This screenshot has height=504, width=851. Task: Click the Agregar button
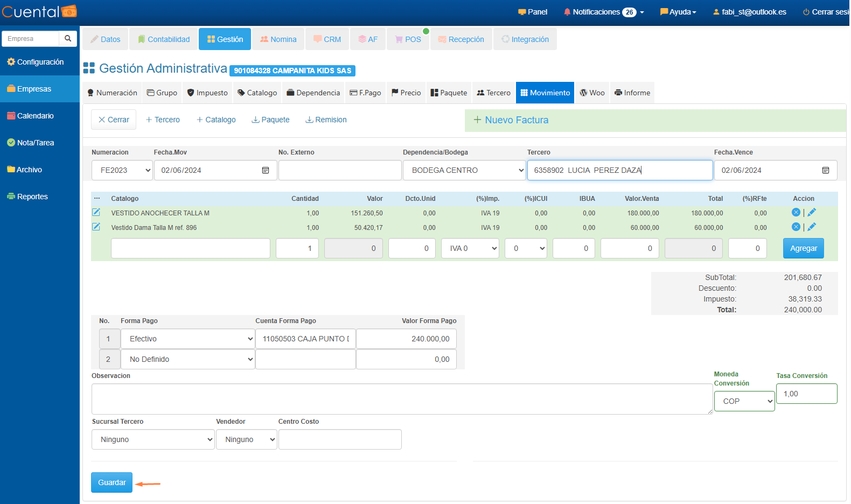[803, 248]
